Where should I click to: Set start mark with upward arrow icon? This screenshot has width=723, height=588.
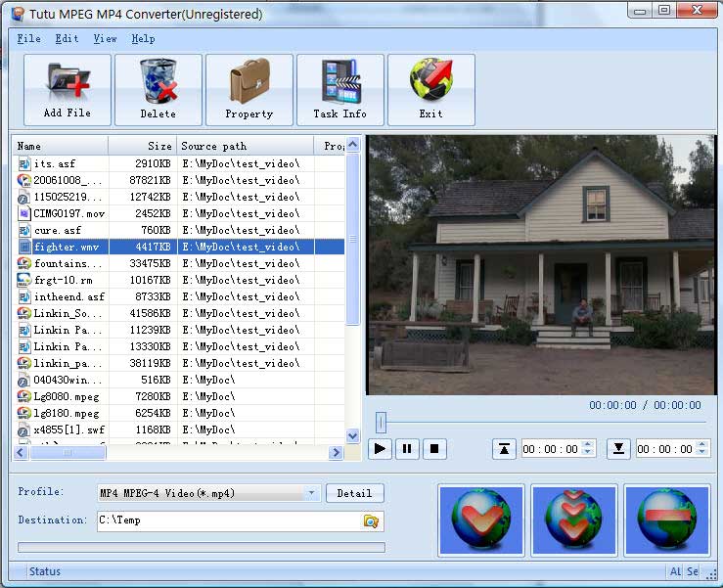click(504, 449)
